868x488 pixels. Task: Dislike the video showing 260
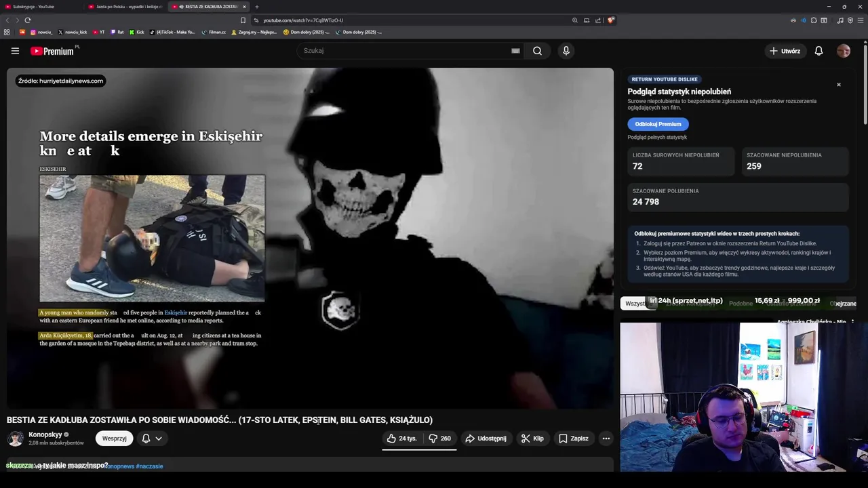[x=439, y=439]
